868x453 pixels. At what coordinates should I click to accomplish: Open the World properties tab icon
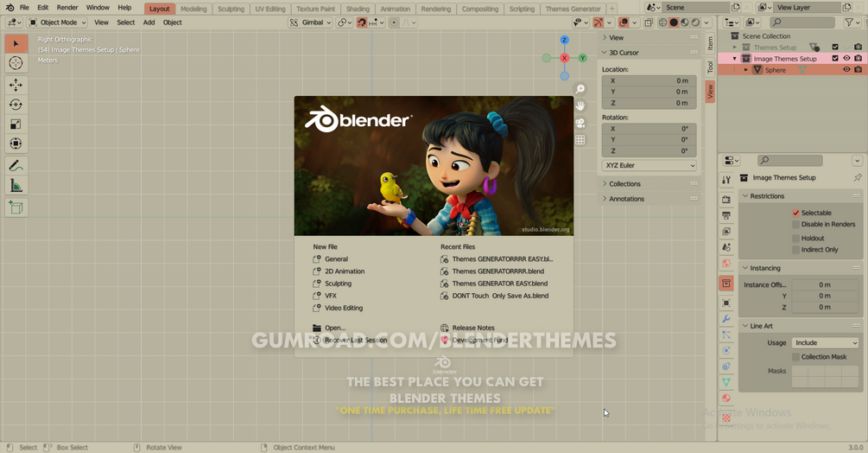(726, 263)
